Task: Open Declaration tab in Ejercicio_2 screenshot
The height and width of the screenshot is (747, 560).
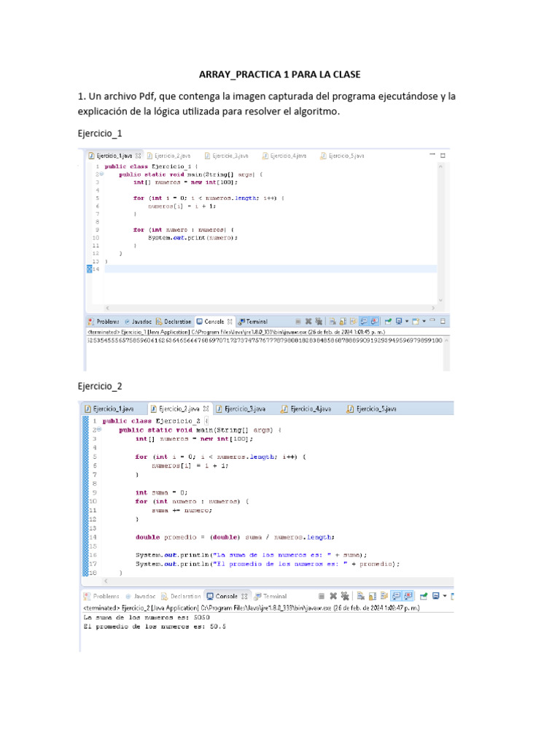Action: pyautogui.click(x=181, y=596)
